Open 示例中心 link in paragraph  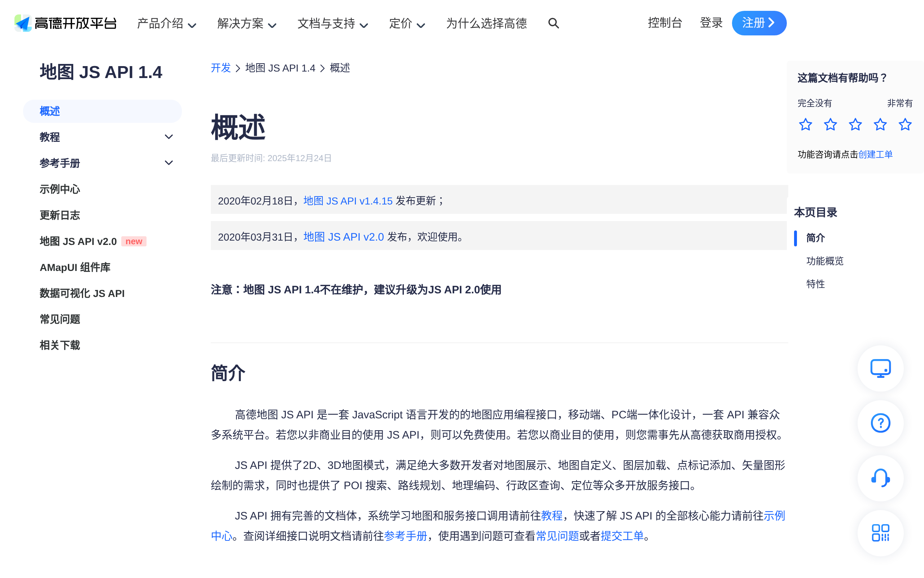(x=774, y=516)
